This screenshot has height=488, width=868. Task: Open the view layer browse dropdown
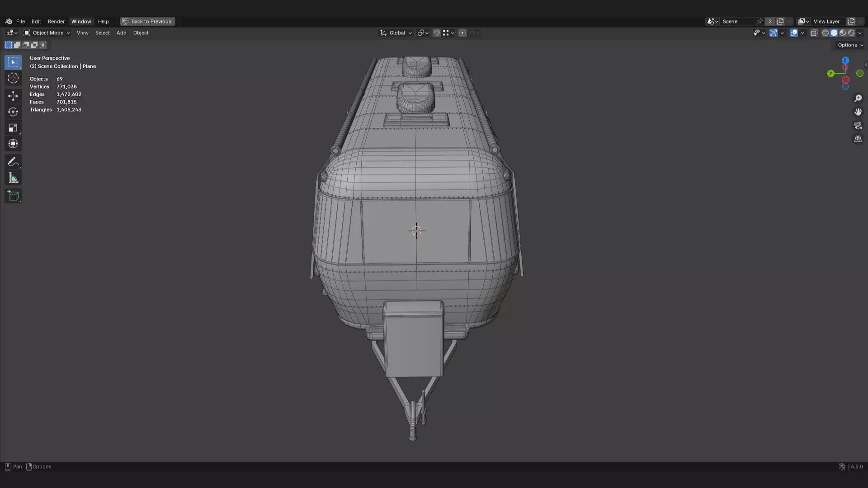pos(804,21)
